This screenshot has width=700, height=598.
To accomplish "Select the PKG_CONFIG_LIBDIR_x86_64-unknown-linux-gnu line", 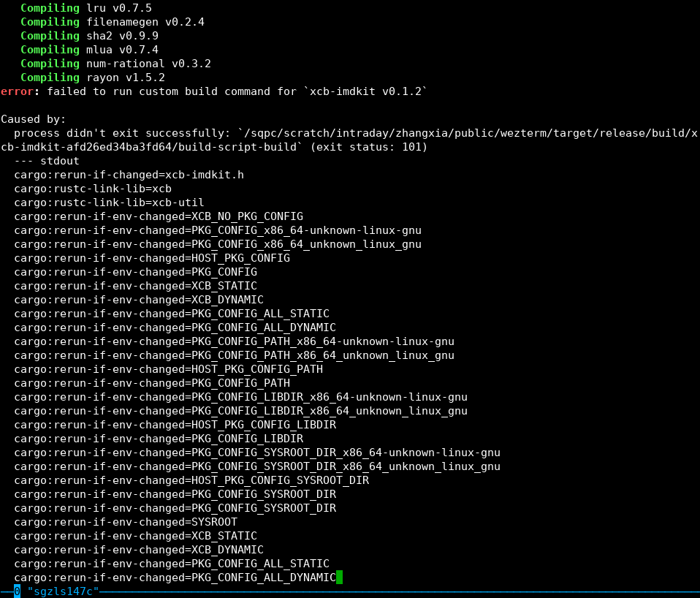I will [241, 397].
